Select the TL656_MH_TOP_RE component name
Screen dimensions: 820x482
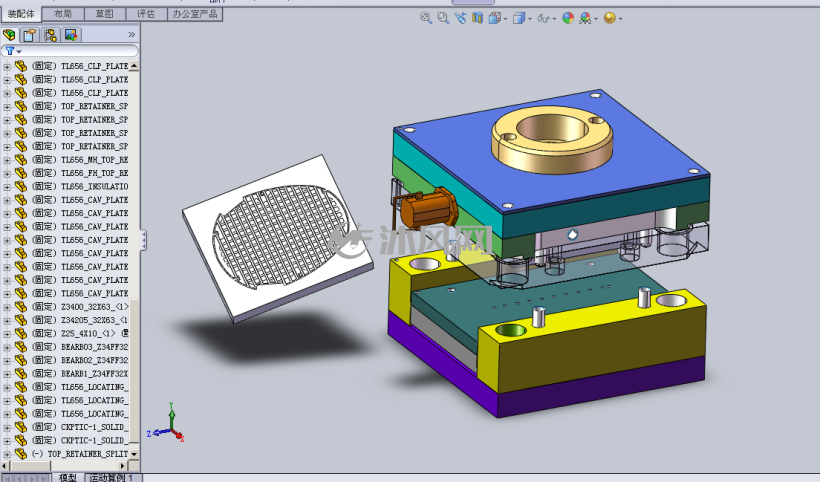[x=94, y=159]
